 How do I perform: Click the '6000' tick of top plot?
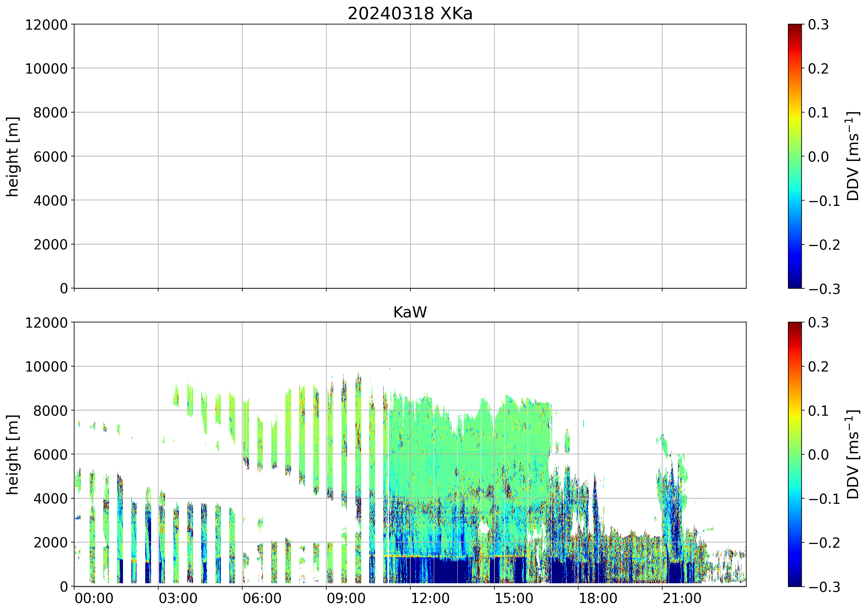pyautogui.click(x=50, y=157)
